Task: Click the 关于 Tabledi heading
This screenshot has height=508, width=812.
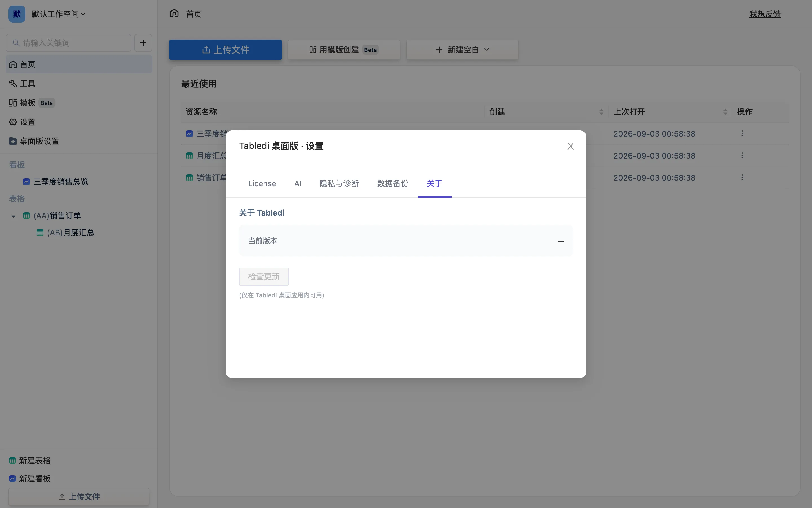Action: click(x=262, y=213)
